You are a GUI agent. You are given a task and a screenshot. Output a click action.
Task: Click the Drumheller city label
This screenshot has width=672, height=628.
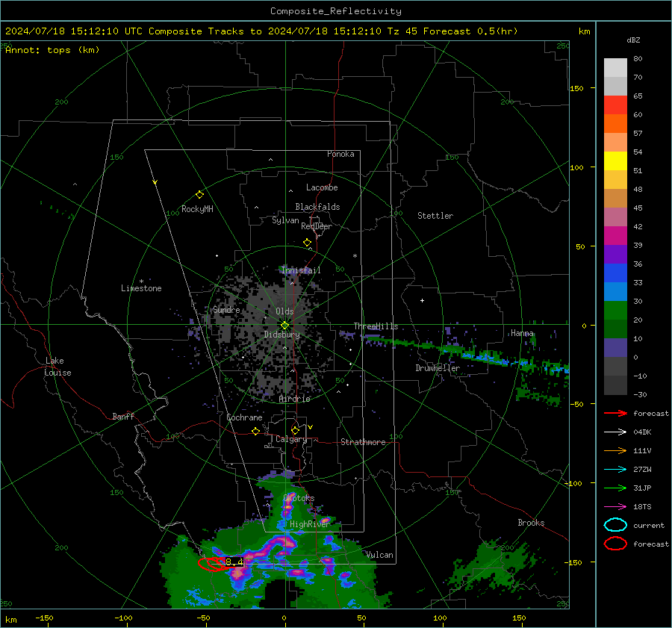438,368
